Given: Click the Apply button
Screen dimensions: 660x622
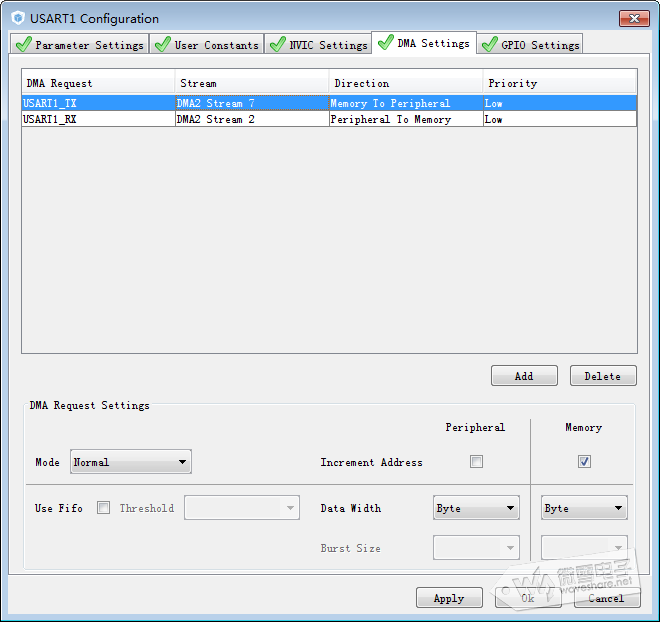Looking at the screenshot, I should tap(449, 598).
